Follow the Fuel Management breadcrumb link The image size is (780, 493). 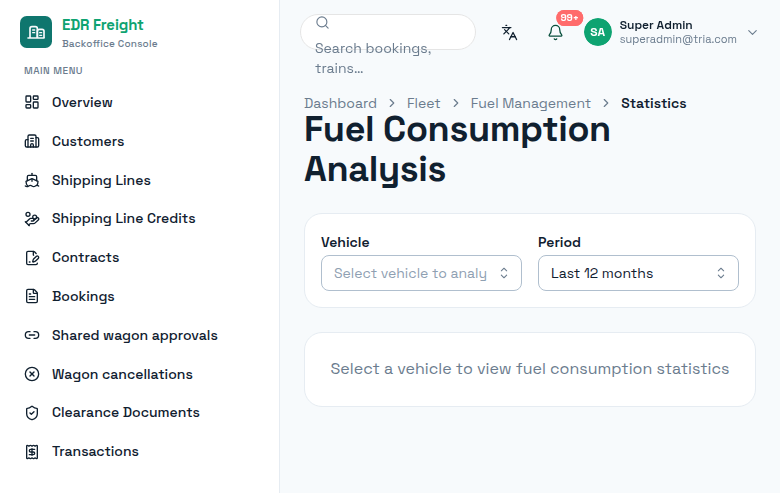pyautogui.click(x=531, y=103)
